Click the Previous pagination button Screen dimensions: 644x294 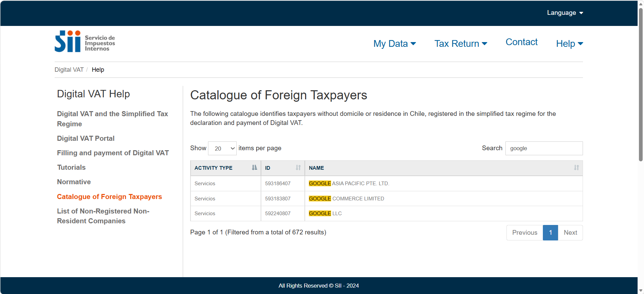(x=525, y=233)
